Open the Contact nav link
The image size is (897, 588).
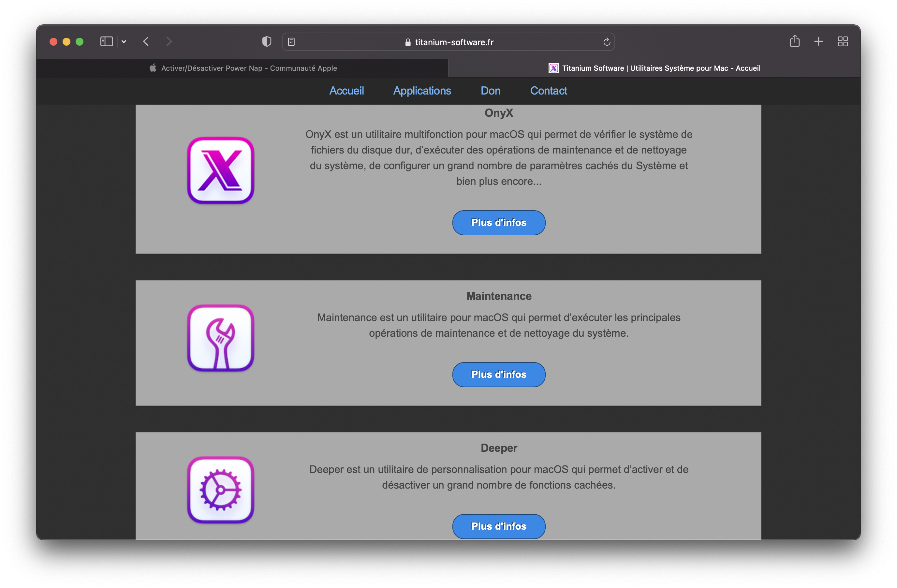(548, 91)
